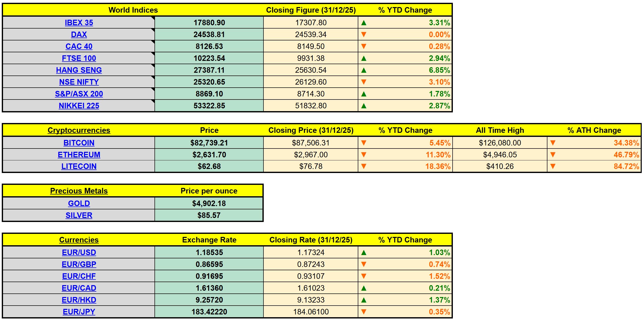Click the orange down arrow for EUR/JPY
The height and width of the screenshot is (322, 644).
[x=364, y=312]
